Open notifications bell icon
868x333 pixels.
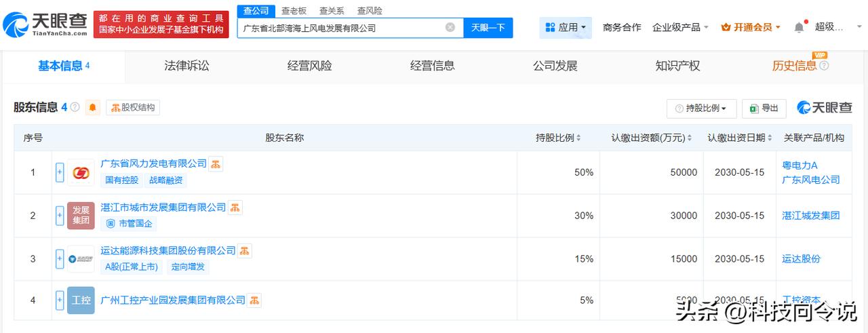799,27
